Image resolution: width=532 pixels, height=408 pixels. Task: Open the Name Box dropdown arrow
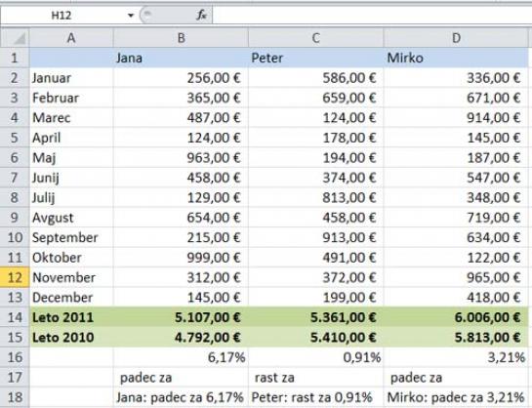tap(131, 16)
